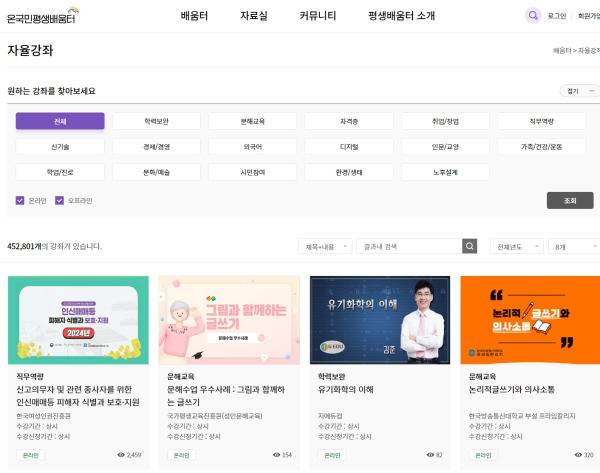Click the 온국민평생배움터 logo

pos(42,16)
